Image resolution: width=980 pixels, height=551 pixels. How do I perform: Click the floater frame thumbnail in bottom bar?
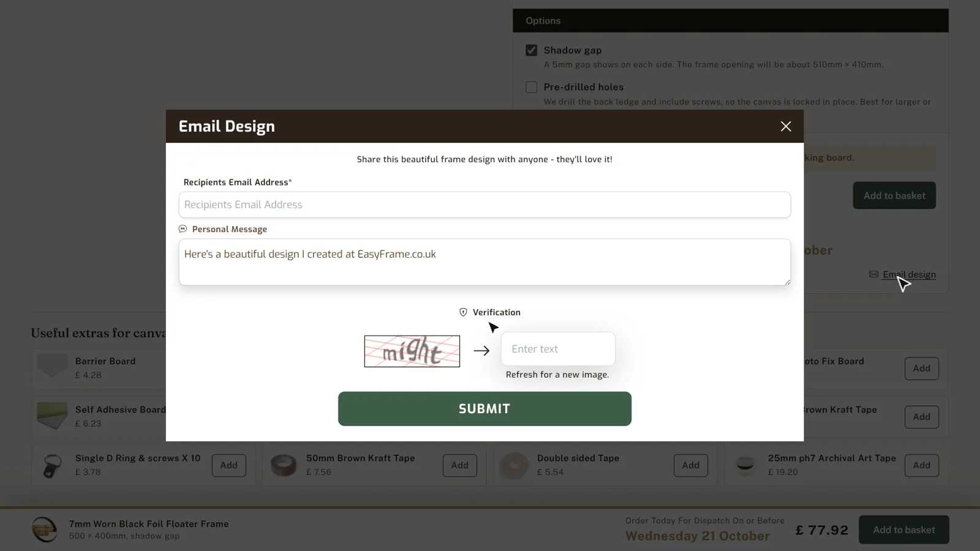tap(45, 530)
